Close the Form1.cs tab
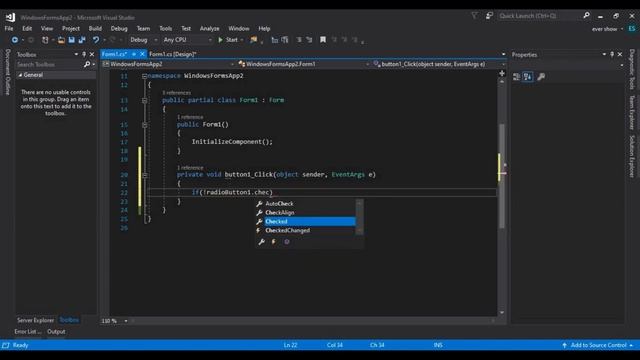640x360 pixels. (x=142, y=54)
